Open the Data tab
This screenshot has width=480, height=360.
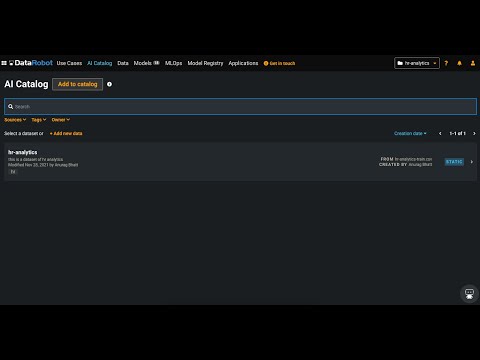[x=123, y=63]
